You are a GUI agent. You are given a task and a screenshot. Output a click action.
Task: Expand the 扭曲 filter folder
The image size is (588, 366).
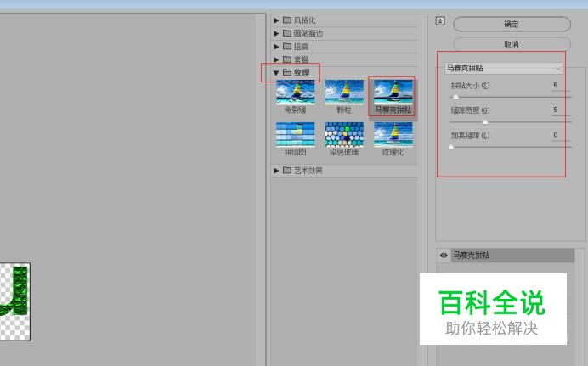pyautogui.click(x=276, y=47)
